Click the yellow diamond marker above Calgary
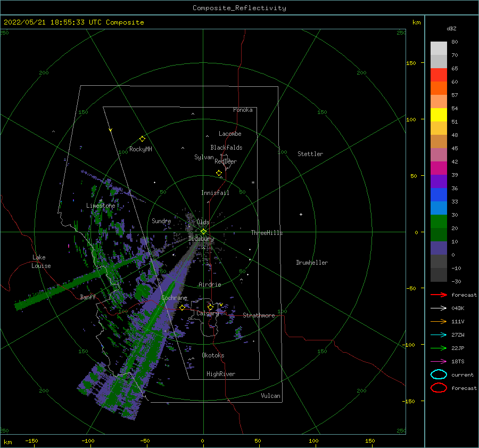479x448 pixels. (210, 307)
